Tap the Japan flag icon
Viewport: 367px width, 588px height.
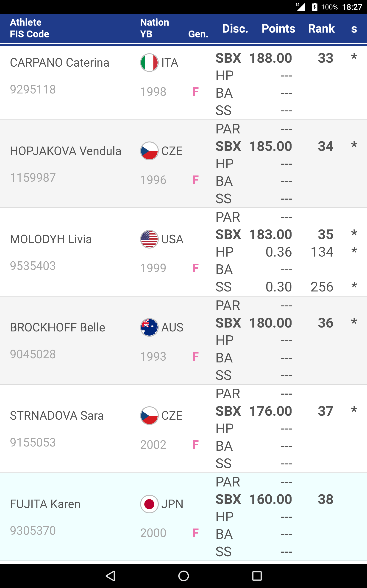[x=149, y=504]
